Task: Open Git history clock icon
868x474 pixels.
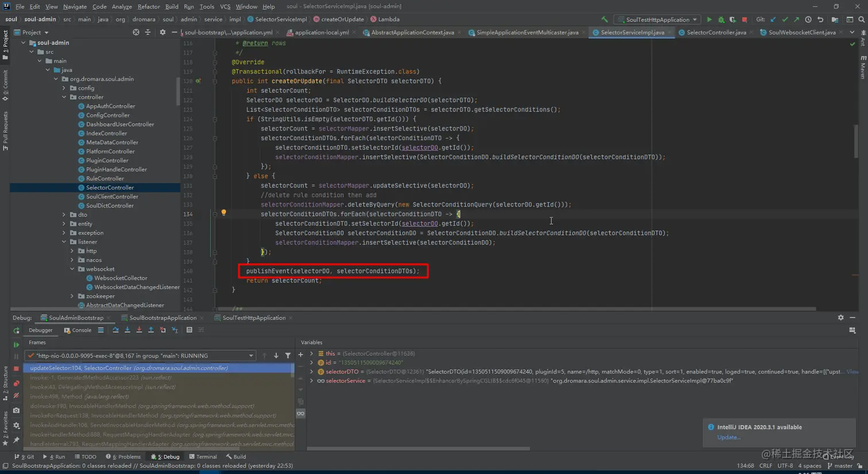Action: tap(808, 20)
